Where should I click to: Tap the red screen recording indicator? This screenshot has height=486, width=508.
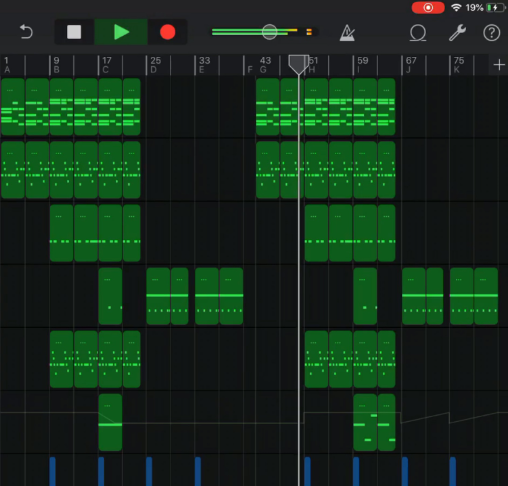point(428,8)
